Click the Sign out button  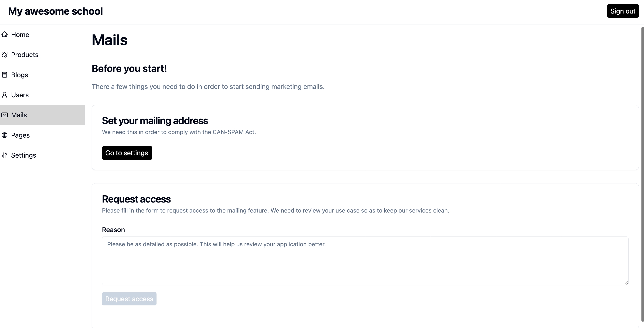click(x=623, y=11)
